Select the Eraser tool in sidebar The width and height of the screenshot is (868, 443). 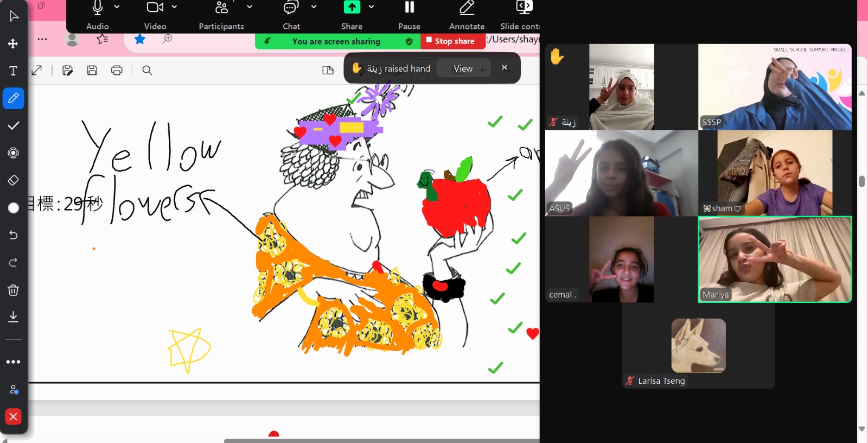[x=13, y=180]
